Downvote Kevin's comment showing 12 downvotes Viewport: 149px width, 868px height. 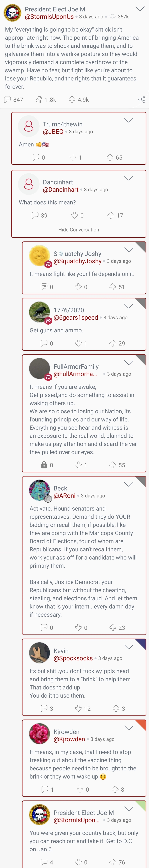click(x=78, y=708)
